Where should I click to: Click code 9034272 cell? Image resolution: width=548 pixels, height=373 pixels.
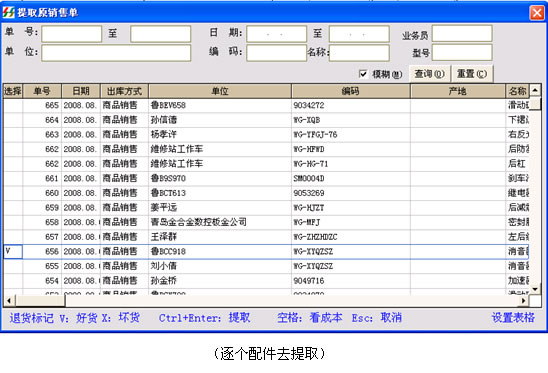[351, 105]
